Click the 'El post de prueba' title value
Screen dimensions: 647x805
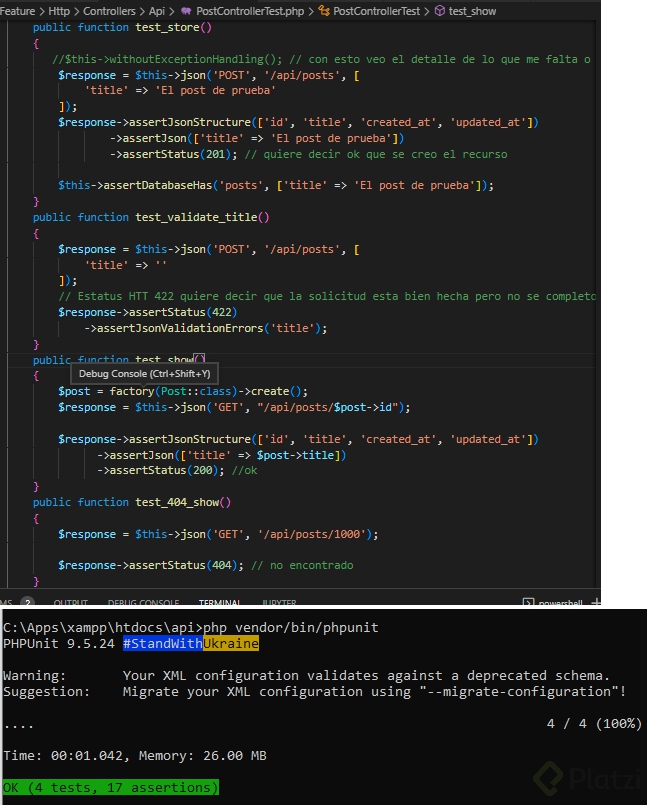pos(218,90)
